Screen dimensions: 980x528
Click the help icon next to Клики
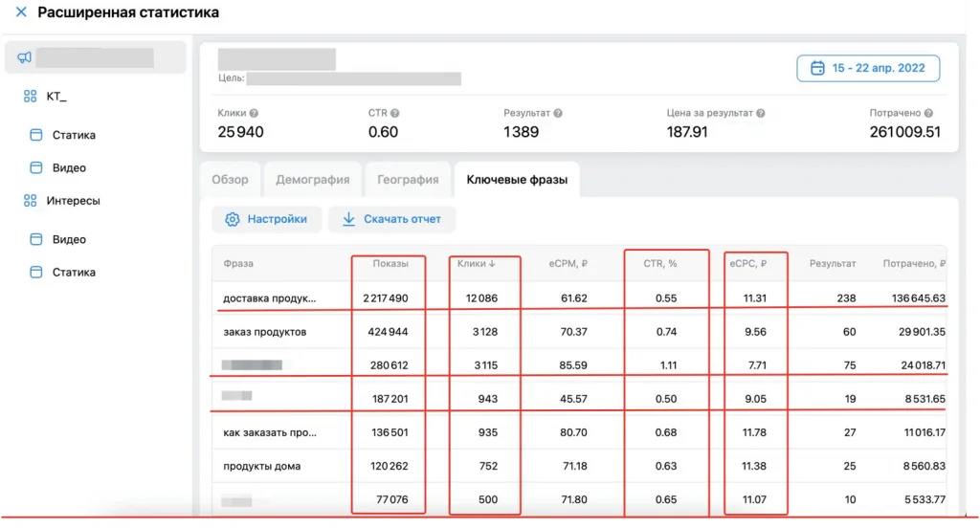tap(254, 113)
